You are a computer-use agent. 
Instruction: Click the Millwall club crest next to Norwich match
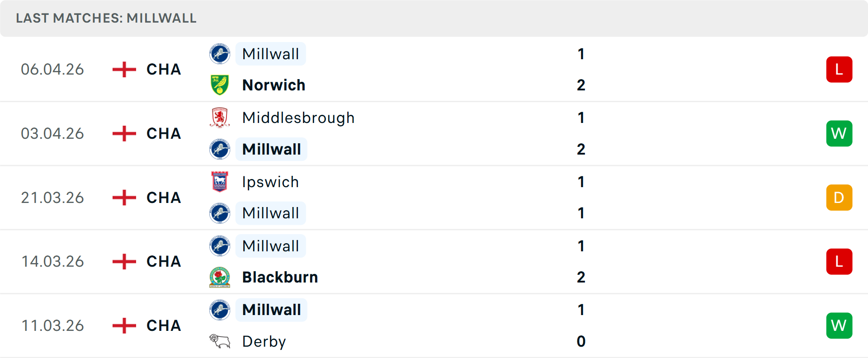click(x=220, y=54)
